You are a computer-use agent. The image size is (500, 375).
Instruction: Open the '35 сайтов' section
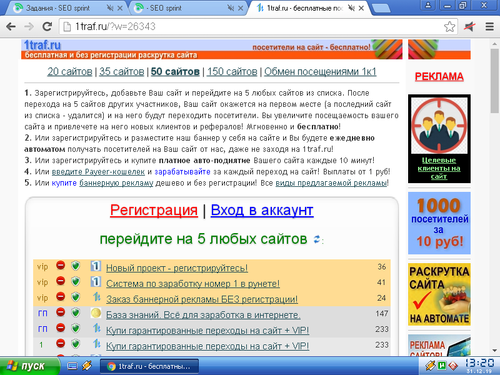[x=122, y=72]
